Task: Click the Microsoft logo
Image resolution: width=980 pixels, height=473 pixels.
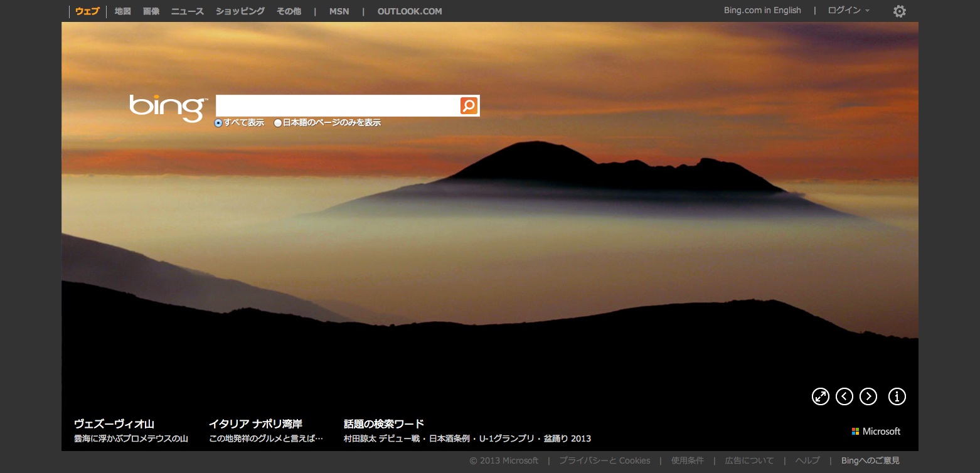Action: click(x=876, y=432)
